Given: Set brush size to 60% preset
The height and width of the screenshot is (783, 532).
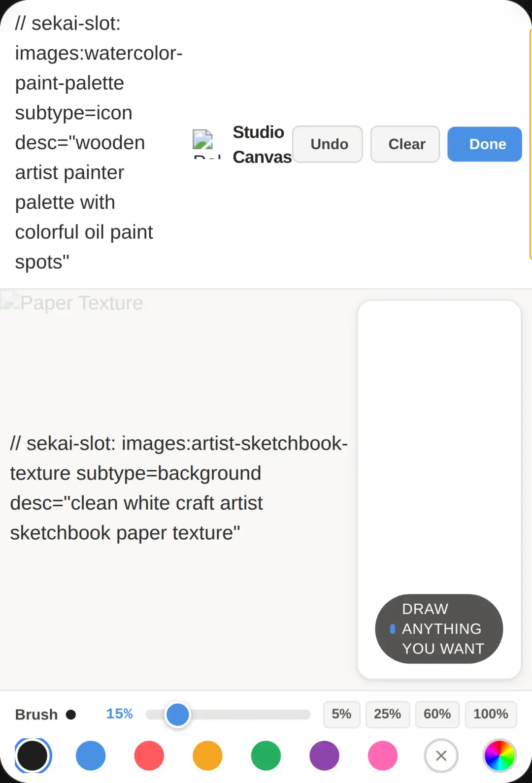Looking at the screenshot, I should coord(437,714).
